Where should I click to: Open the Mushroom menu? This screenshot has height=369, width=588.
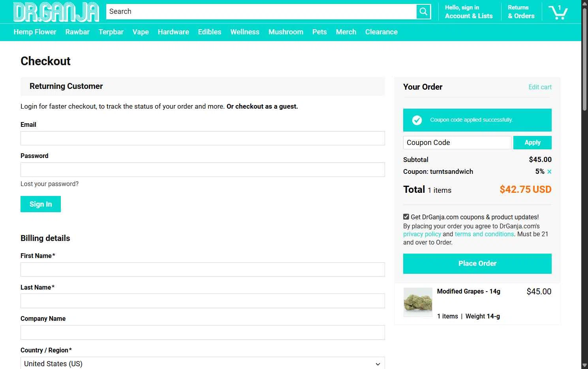click(286, 32)
